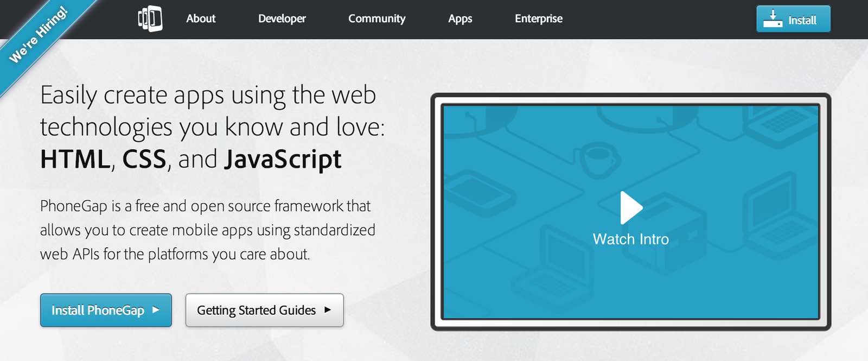
Task: Click the PhoneGap logo icon
Action: [150, 18]
